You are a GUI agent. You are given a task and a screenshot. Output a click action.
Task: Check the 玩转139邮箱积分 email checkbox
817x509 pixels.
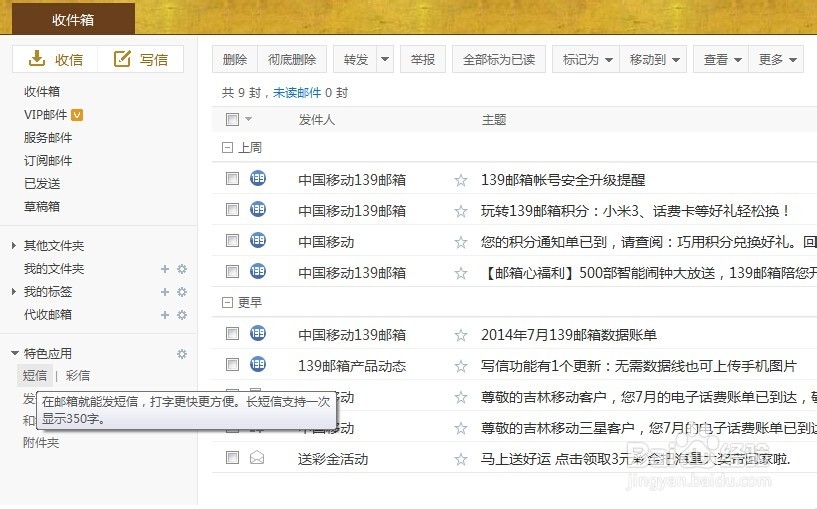[x=232, y=209]
